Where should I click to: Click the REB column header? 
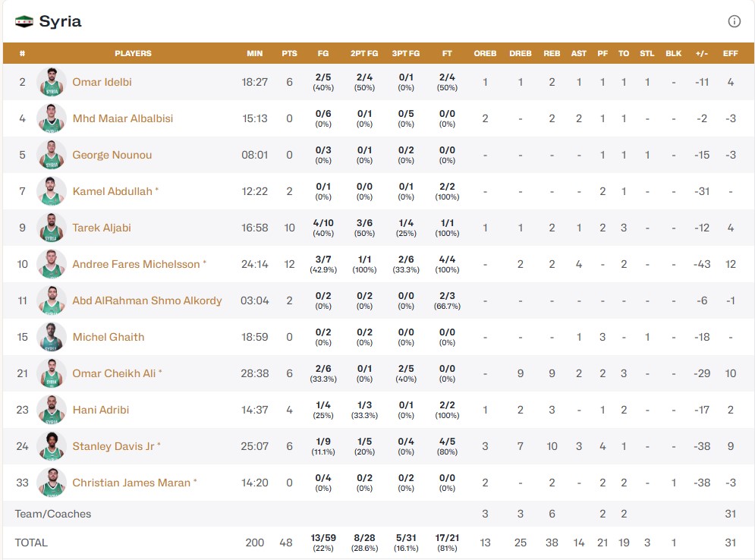(x=552, y=54)
